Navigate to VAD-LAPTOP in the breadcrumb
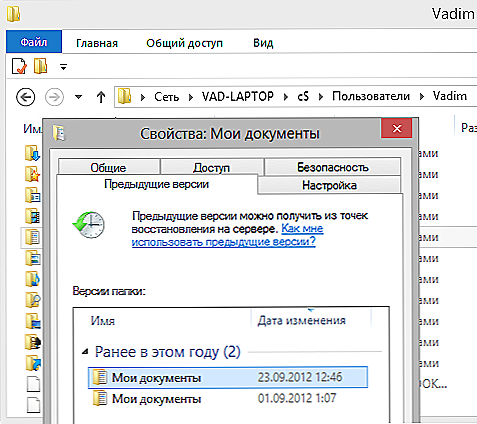Image resolution: width=477 pixels, height=424 pixels. [x=238, y=96]
